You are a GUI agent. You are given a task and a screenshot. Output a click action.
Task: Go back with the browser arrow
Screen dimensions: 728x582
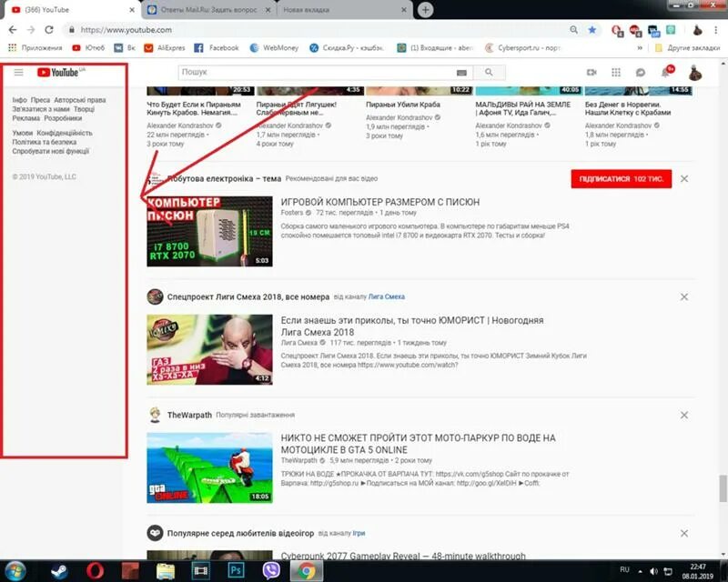pos(13,30)
